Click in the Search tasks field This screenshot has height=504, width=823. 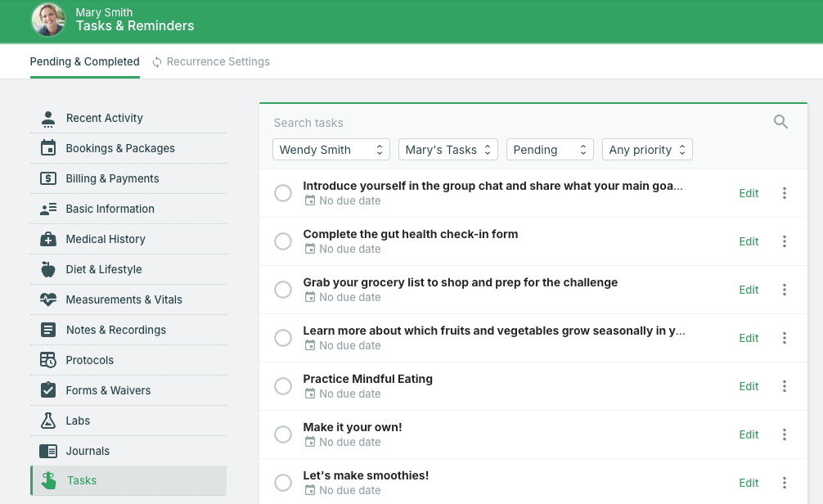coord(515,123)
